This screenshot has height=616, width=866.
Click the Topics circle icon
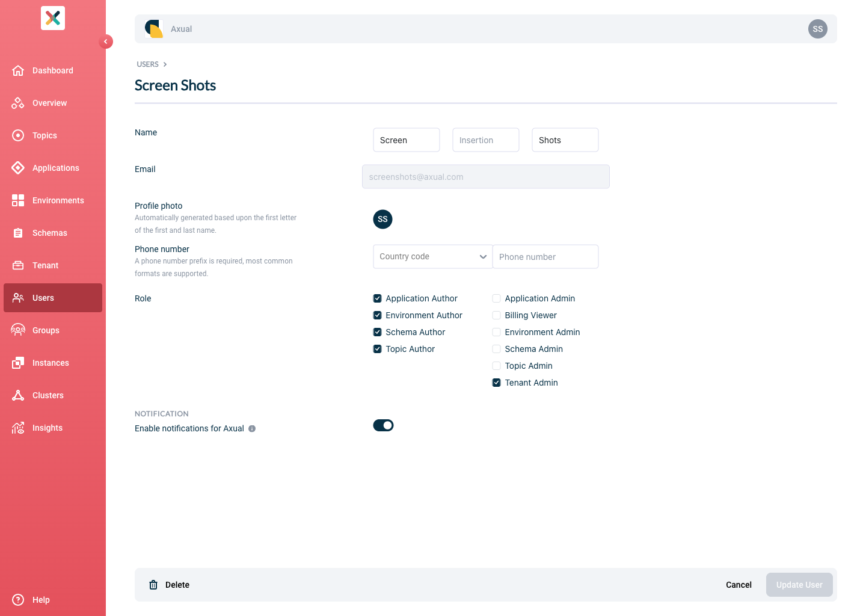pos(18,135)
